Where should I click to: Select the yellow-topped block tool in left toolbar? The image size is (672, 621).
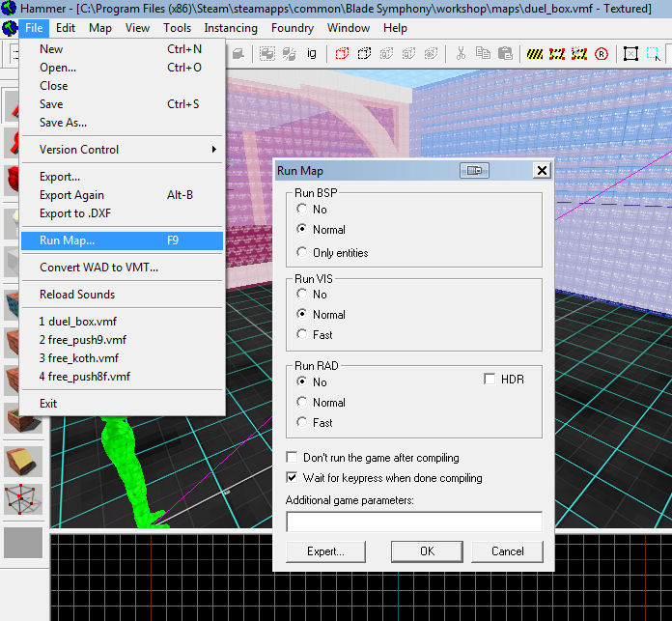click(23, 461)
